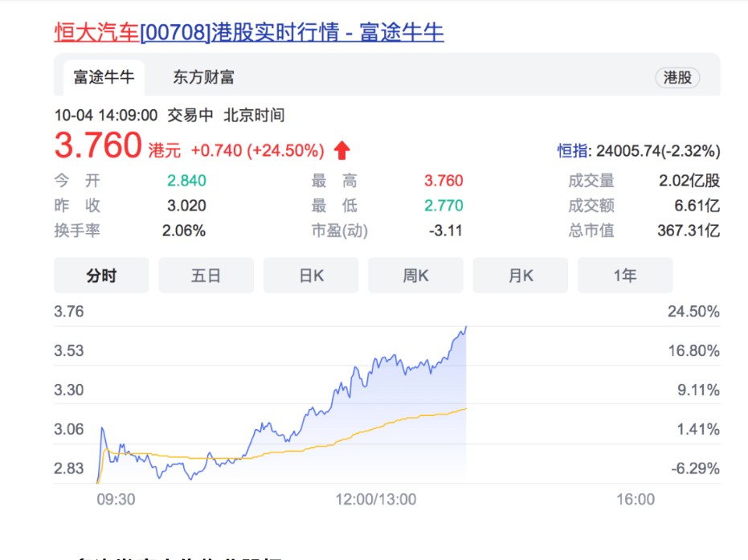The width and height of the screenshot is (748, 560).
Task: Click the 16:00 time axis label
Action: (636, 500)
